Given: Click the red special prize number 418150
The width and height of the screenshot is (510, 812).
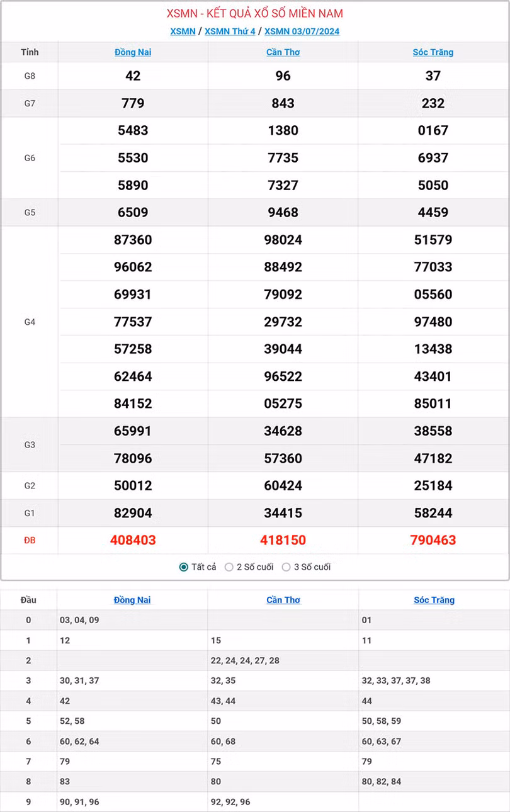Looking at the screenshot, I should click(283, 540).
